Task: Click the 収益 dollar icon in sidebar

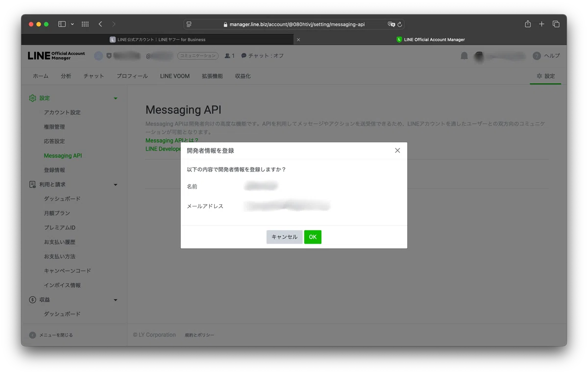Action: 33,299
